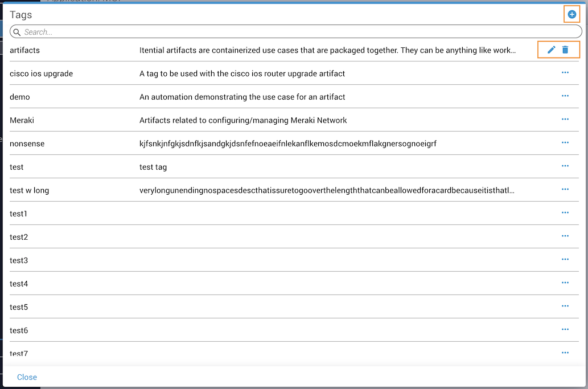Image resolution: width=588 pixels, height=389 pixels.
Task: Delete the artifacts tag with trash icon
Action: coord(565,50)
